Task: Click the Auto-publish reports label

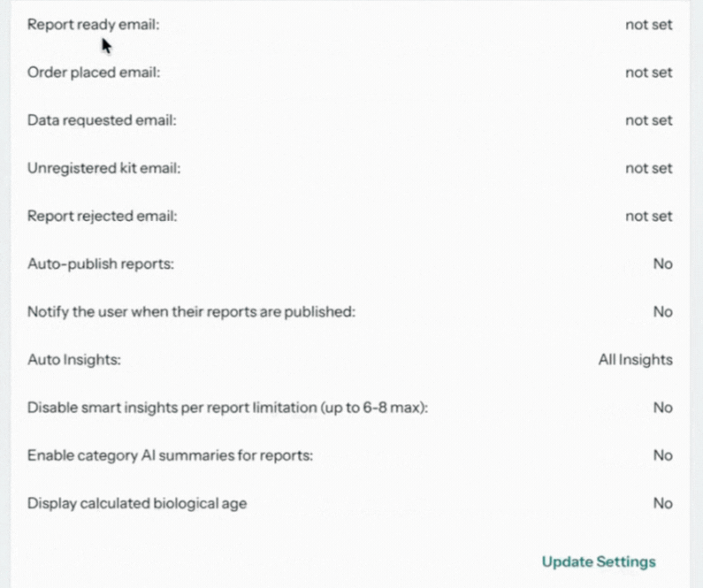Action: tap(101, 264)
